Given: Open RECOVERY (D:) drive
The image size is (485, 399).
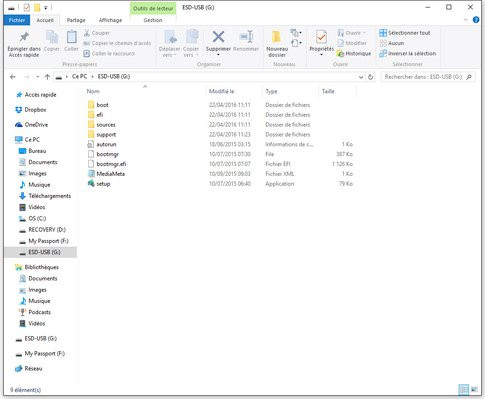Looking at the screenshot, I should pos(47,230).
